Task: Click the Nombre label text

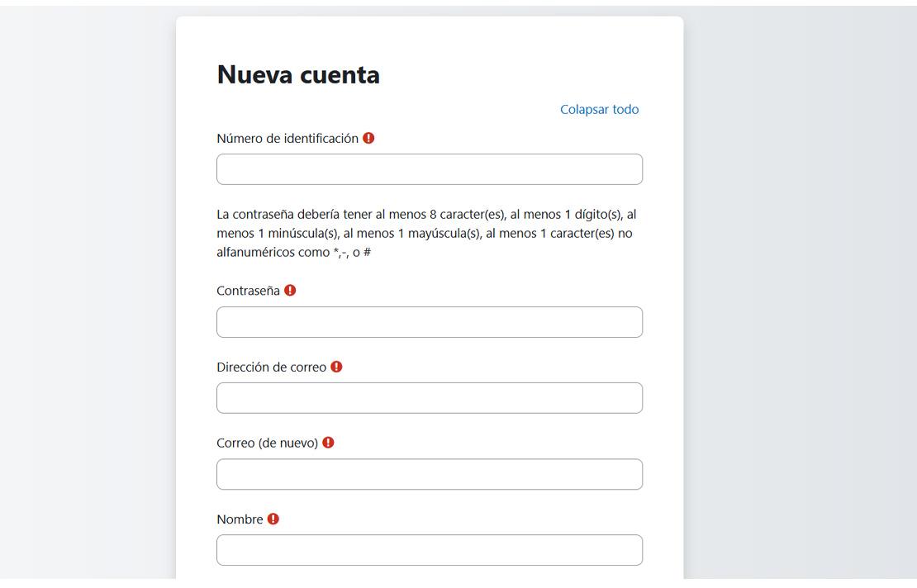Action: 238,519
